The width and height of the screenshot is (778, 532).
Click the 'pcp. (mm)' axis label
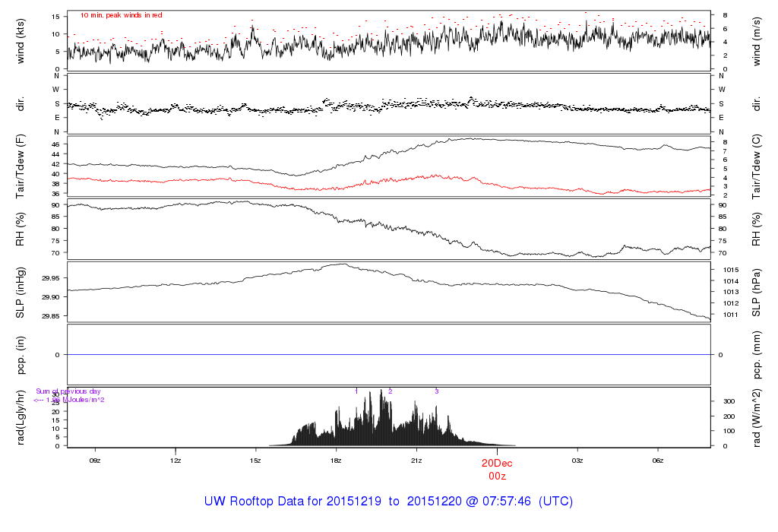coord(756,355)
